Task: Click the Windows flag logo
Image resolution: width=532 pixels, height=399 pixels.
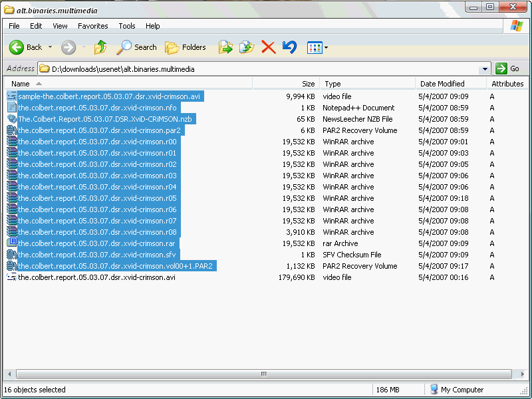Action: pyautogui.click(x=517, y=26)
